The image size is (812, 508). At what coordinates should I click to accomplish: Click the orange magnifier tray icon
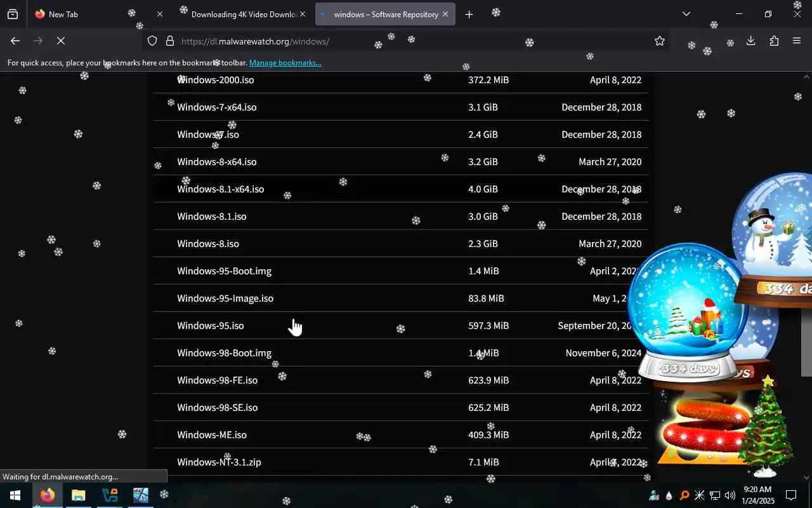(x=684, y=495)
